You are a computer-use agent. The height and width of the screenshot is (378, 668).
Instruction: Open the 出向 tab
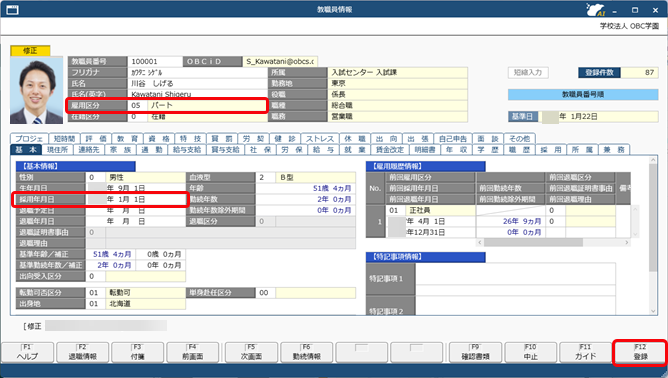(386, 139)
